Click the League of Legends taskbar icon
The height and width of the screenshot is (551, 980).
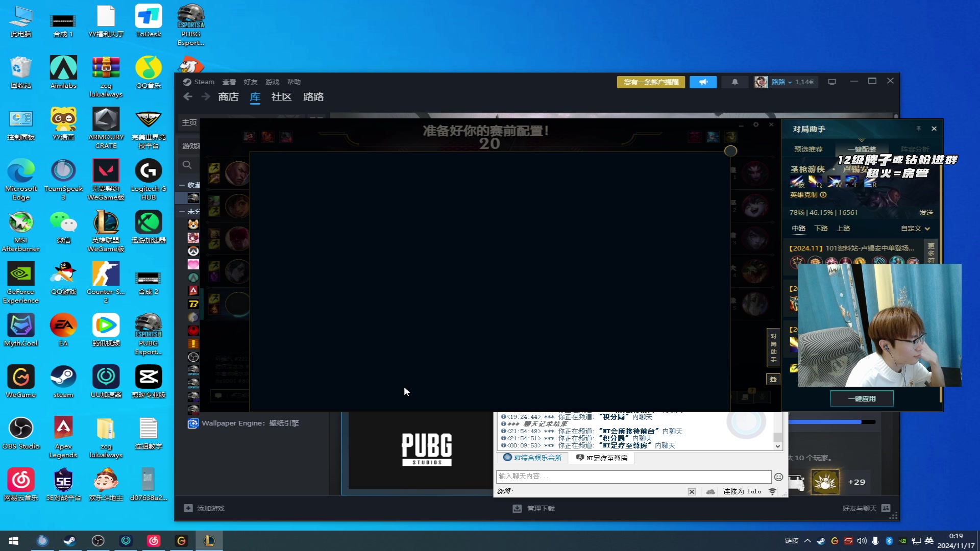209,541
